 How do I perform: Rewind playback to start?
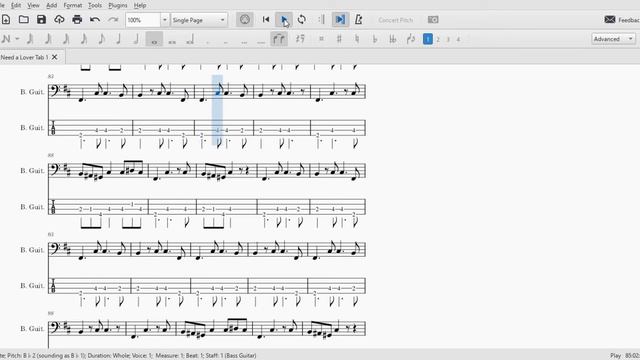266,20
